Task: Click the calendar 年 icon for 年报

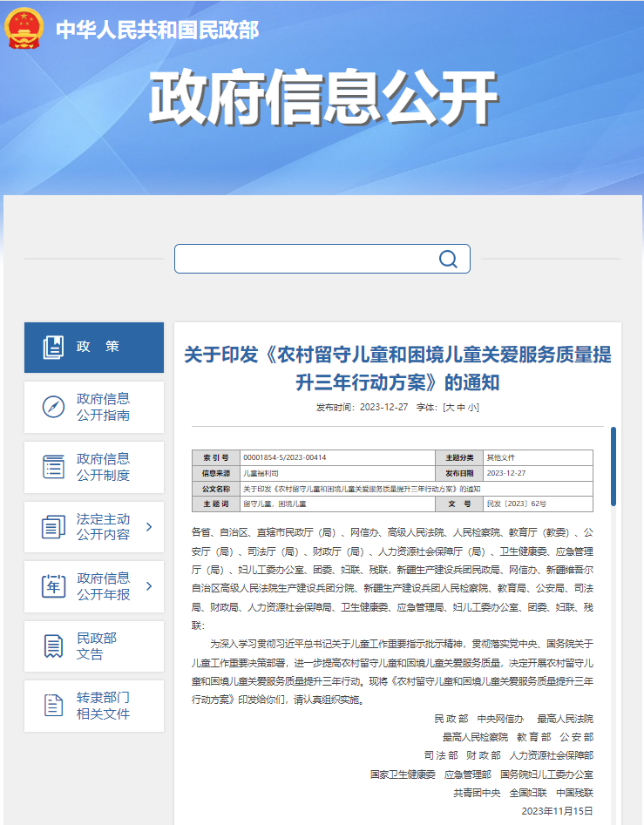Action: [53, 586]
